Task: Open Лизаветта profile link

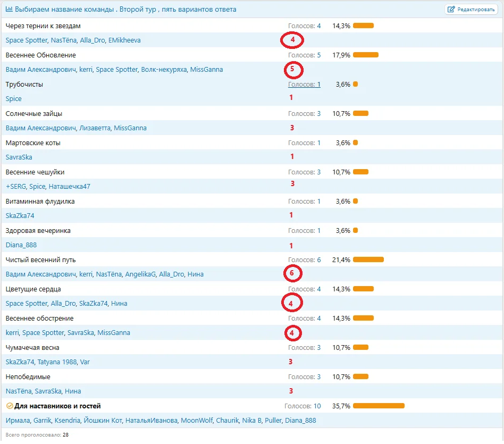Action: coord(95,128)
